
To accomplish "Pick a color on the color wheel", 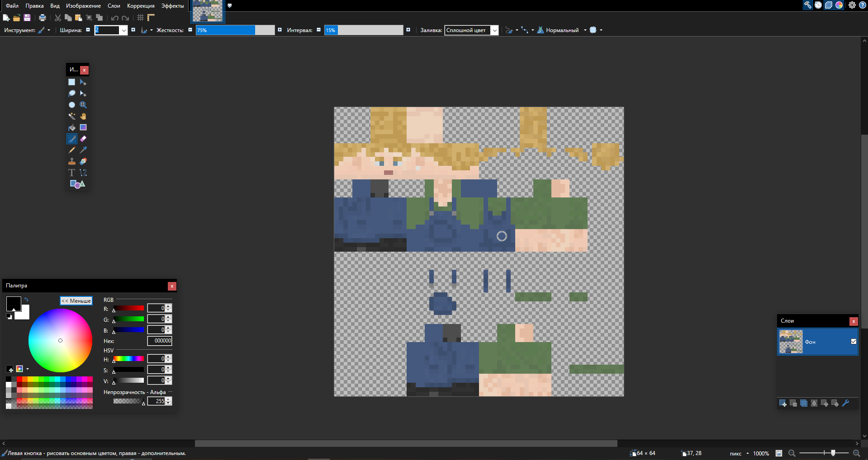I will tap(60, 340).
